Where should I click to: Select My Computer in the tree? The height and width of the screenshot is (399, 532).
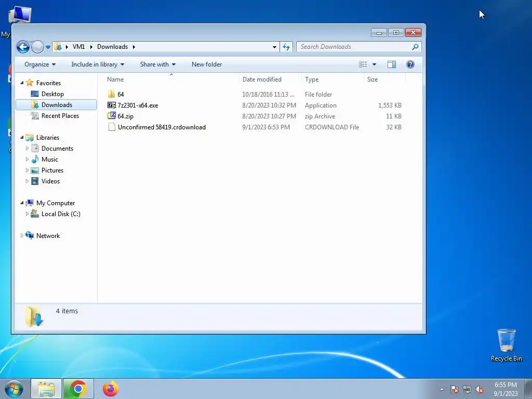point(55,203)
